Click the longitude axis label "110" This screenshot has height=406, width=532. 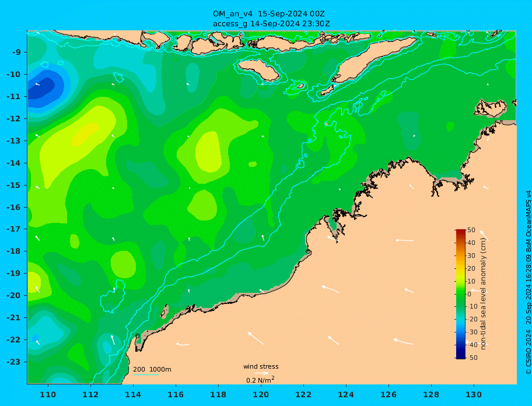coord(48,394)
